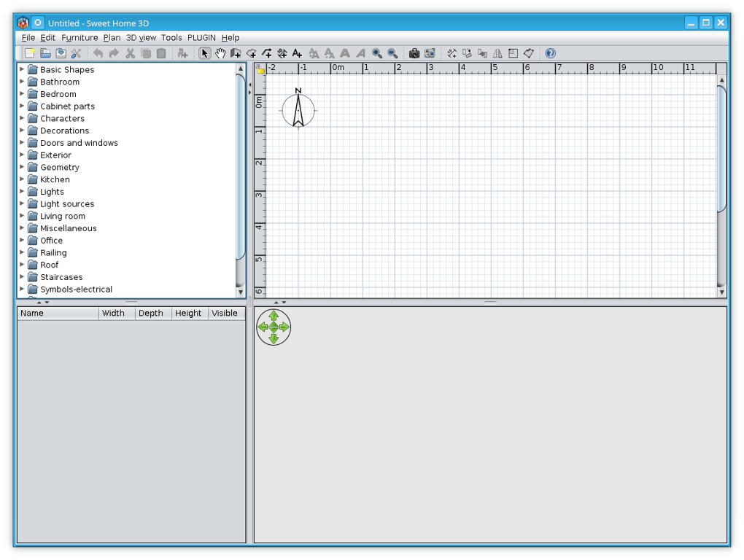Expand the Lights category arrow
This screenshot has height=560, width=744.
tap(22, 191)
